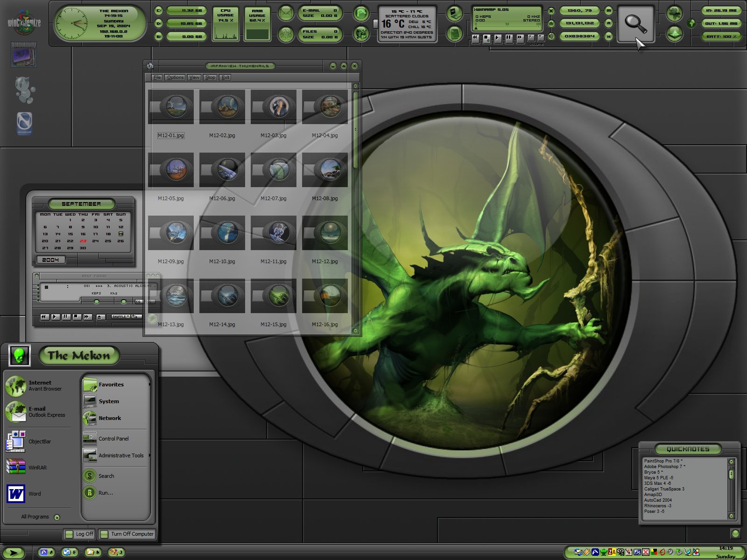Toggle repeat in the M12 Toxic player

[x=135, y=317]
